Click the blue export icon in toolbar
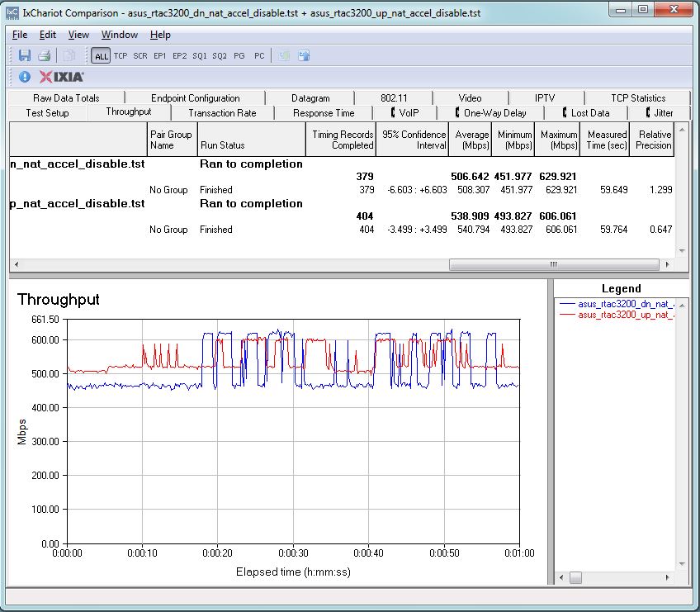The height and width of the screenshot is (612, 700). [305, 56]
